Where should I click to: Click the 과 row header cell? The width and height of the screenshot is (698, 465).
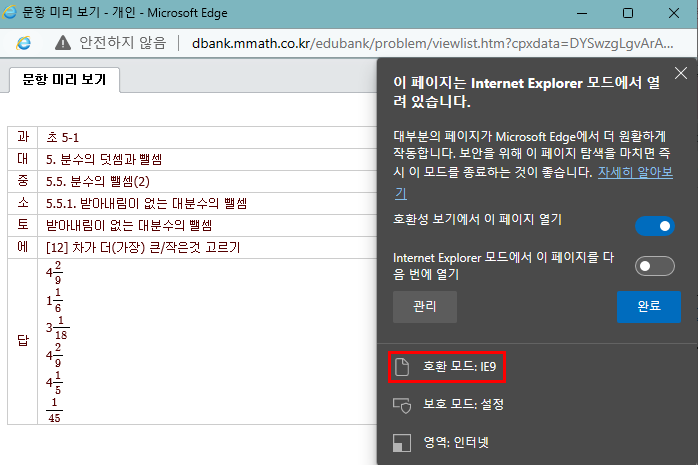tap(23, 137)
